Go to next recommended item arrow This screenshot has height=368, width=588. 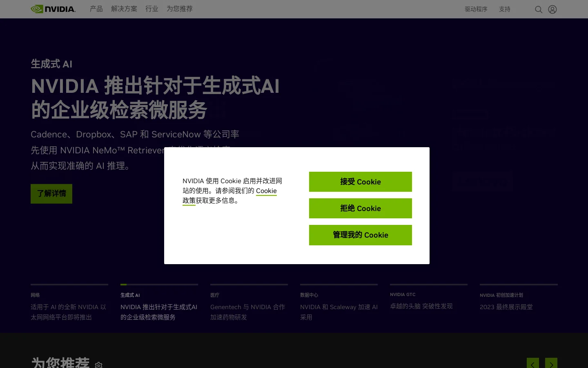[551, 363]
